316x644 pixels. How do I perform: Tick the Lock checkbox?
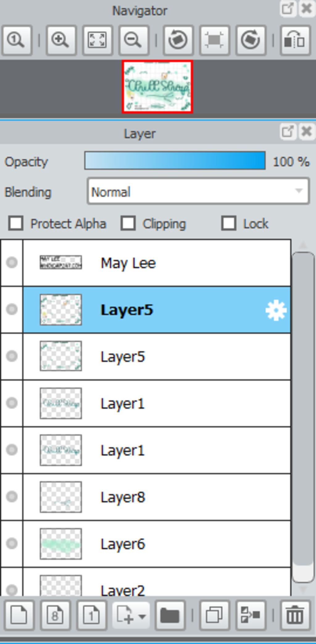pos(229,223)
